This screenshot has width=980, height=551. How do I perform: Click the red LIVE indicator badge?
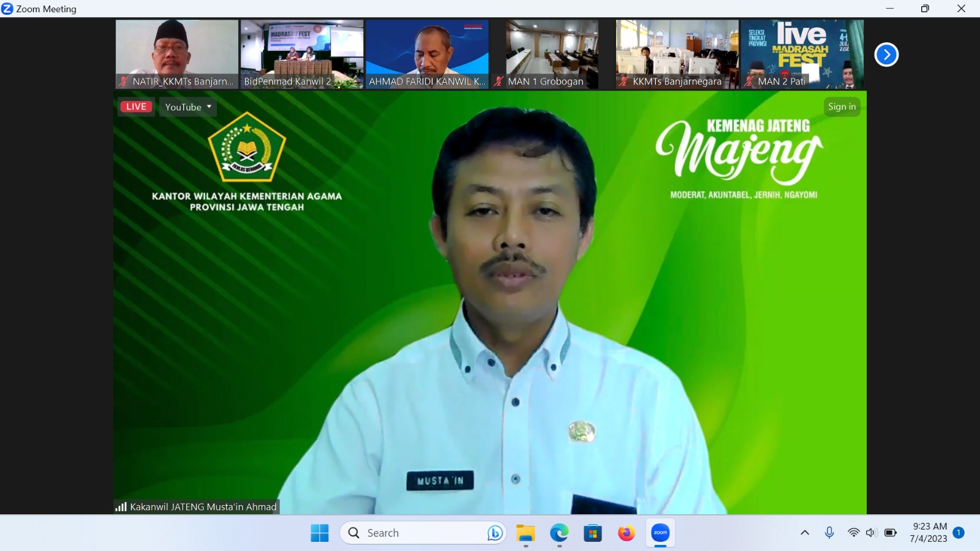[x=136, y=107]
